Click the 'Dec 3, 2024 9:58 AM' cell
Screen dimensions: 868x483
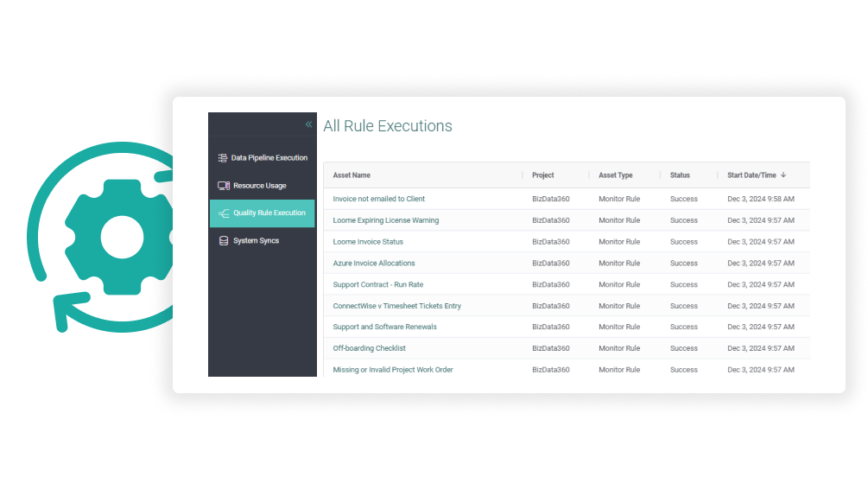click(x=761, y=199)
